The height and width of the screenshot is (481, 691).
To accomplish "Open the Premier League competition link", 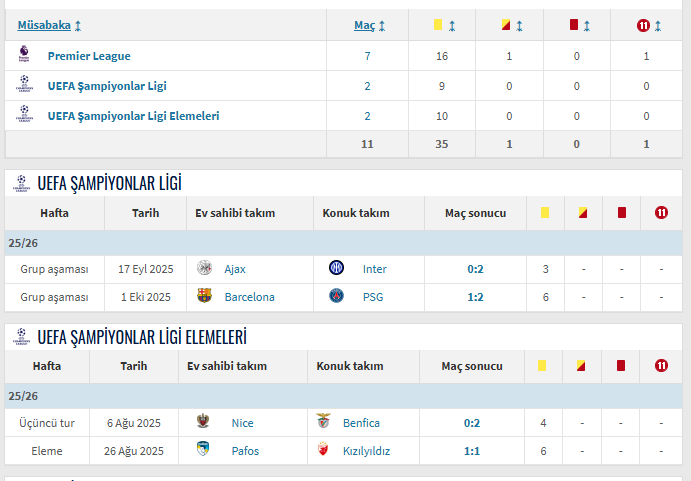I will pos(89,56).
